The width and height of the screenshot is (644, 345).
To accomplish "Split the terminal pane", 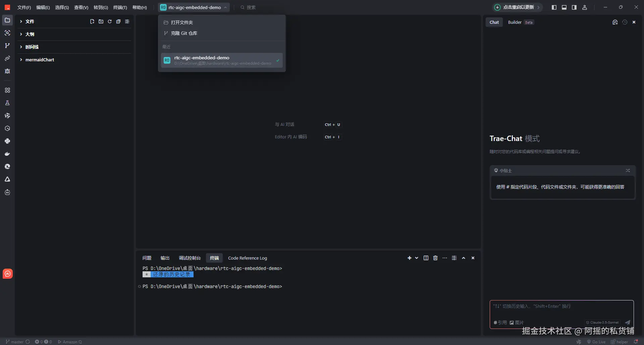I will [x=426, y=258].
